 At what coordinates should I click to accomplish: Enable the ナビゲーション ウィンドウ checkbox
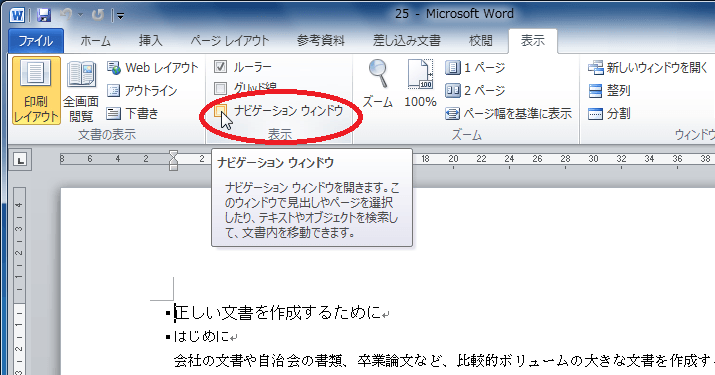(221, 110)
